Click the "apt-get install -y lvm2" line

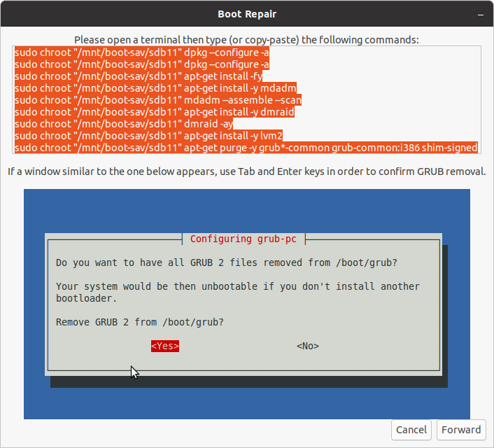coord(148,136)
